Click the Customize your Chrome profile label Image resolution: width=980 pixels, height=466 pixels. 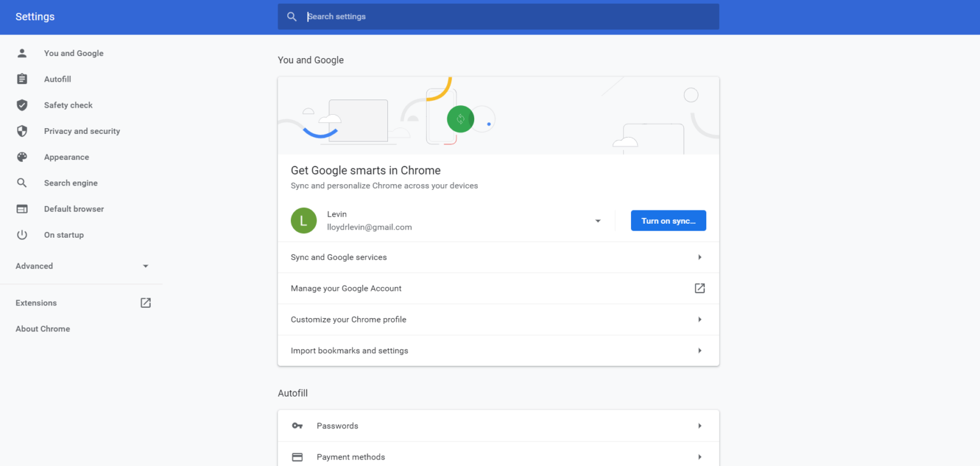coord(348,319)
